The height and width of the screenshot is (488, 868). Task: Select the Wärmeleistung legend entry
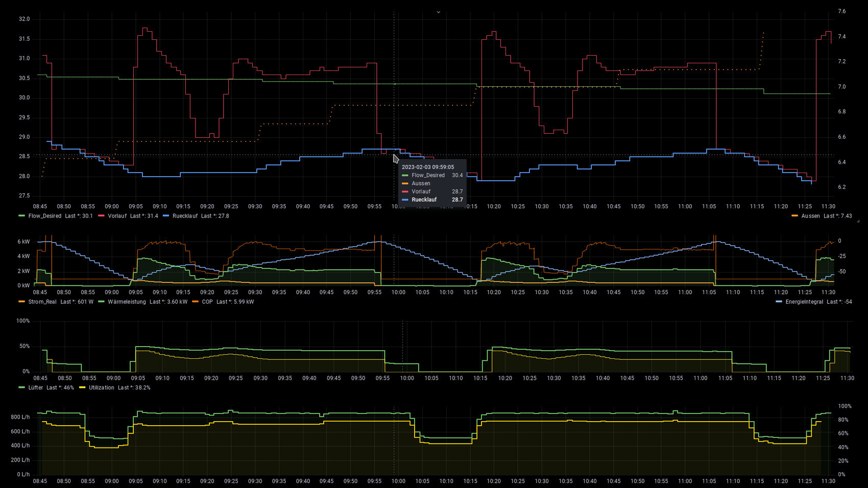pyautogui.click(x=127, y=302)
